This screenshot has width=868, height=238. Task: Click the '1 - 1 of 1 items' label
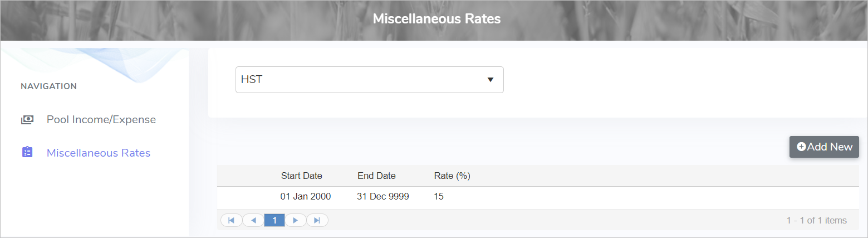(816, 220)
